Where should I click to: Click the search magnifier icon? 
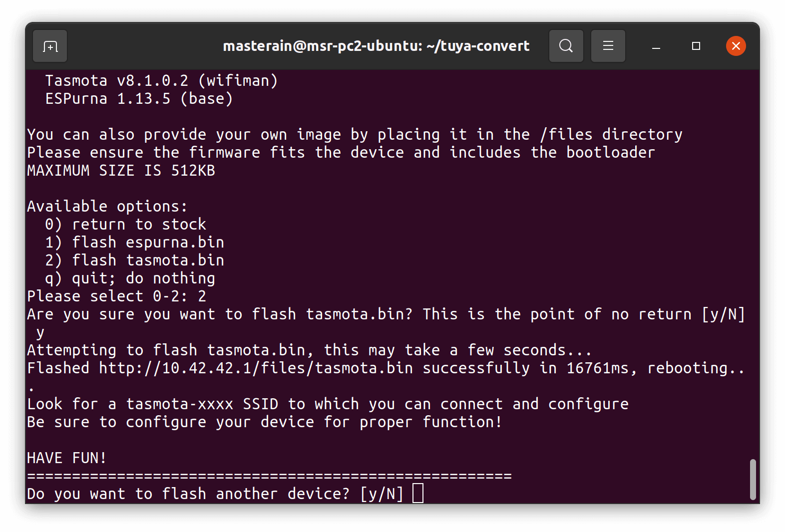[x=566, y=46]
